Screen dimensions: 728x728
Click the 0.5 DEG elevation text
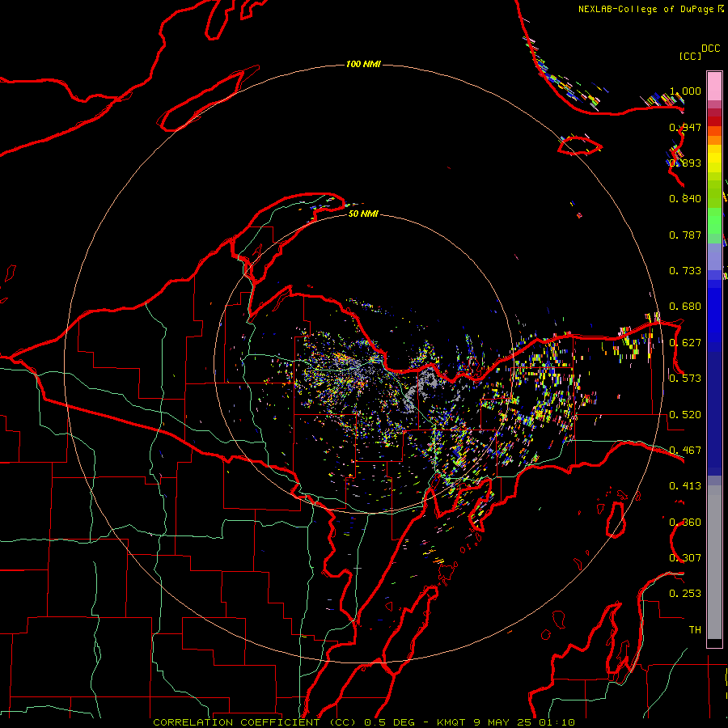[390, 722]
